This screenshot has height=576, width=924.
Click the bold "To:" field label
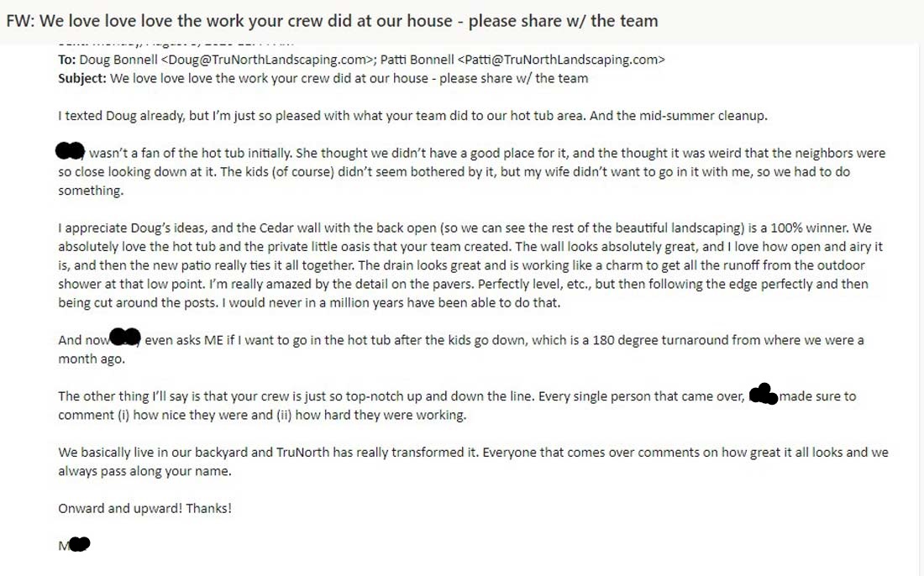[x=66, y=60]
